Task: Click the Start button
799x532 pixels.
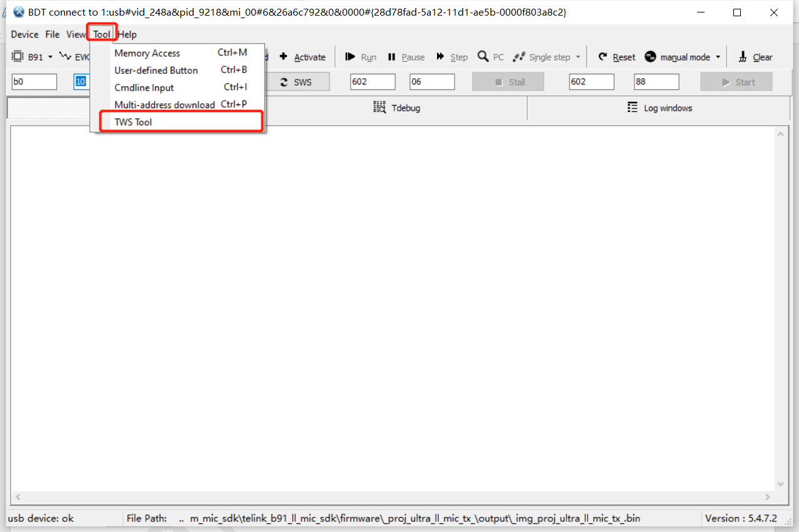Action: 736,82
